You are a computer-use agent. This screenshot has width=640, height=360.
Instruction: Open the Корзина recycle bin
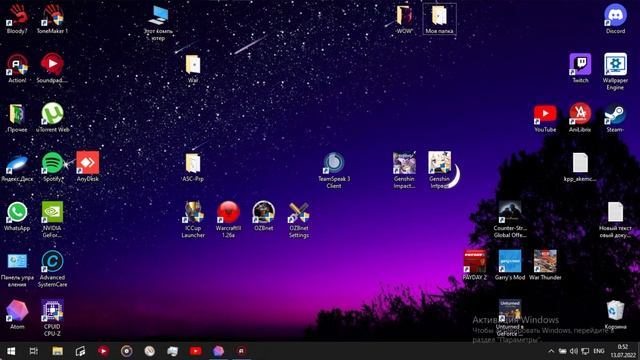615,314
